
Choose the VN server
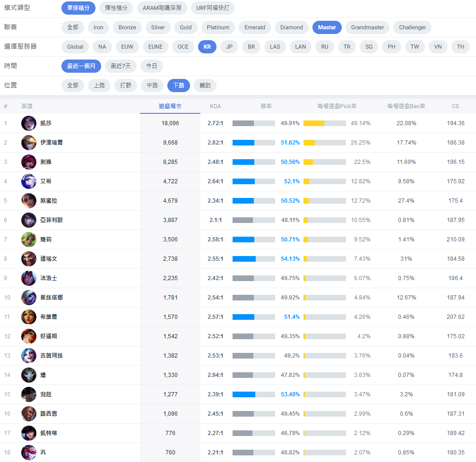pos(438,47)
